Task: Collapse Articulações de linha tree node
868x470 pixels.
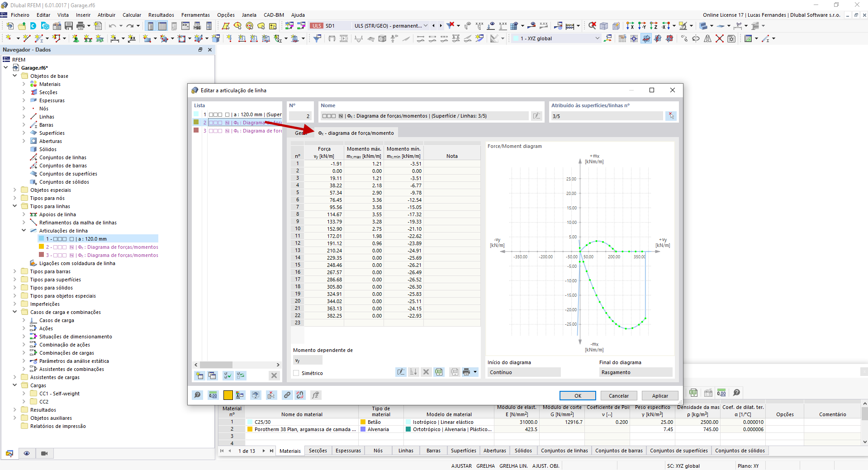Action: 24,231
